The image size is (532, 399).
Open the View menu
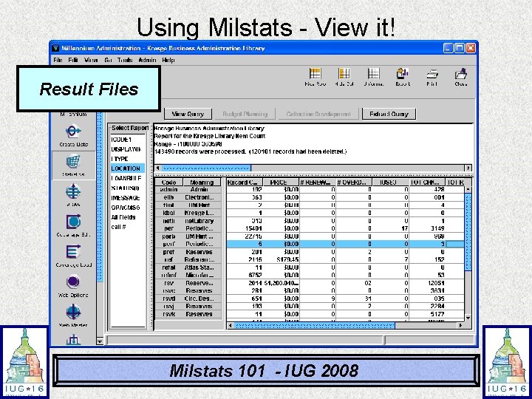91,60
